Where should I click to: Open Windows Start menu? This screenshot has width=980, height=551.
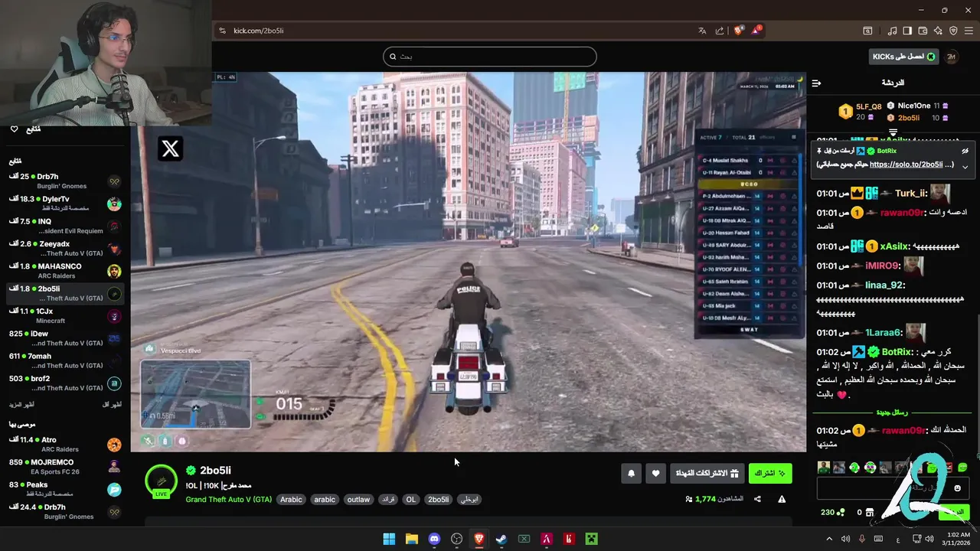point(389,539)
